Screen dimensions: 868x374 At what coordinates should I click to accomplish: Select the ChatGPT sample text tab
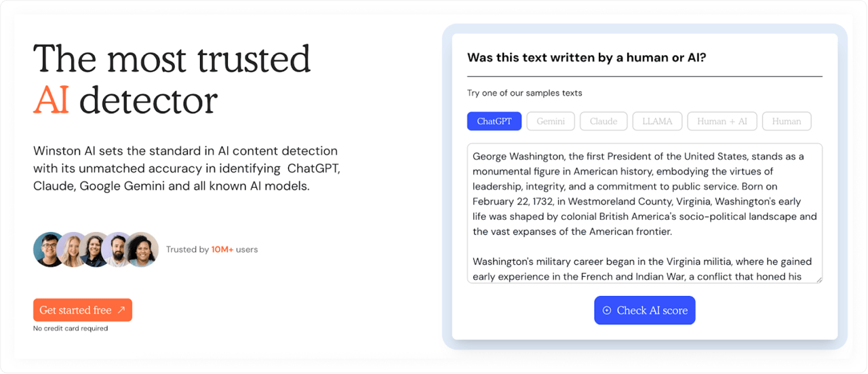click(x=494, y=121)
